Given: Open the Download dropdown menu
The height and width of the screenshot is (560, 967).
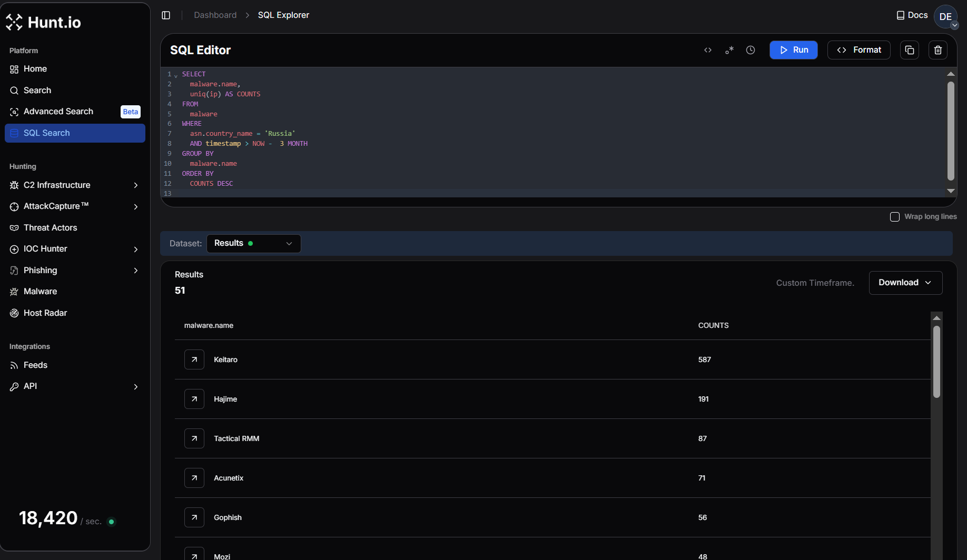Looking at the screenshot, I should coord(905,283).
